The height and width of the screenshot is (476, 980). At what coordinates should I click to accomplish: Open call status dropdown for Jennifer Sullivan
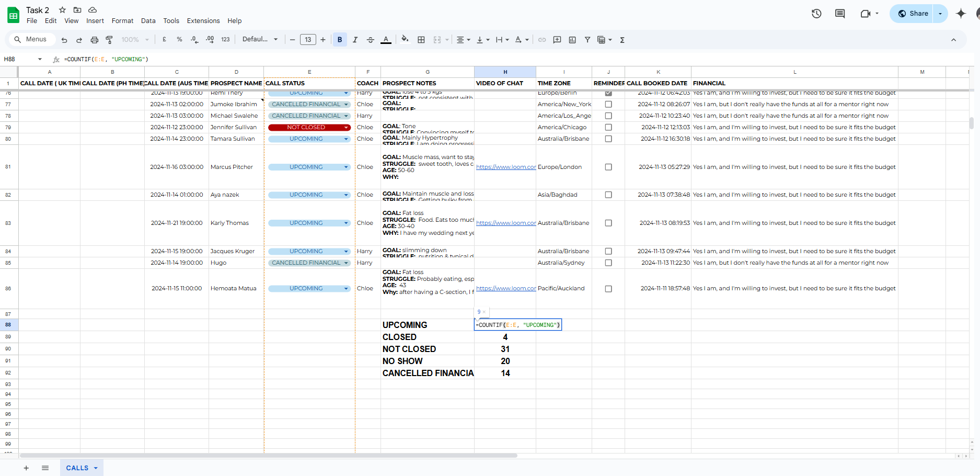tap(346, 127)
